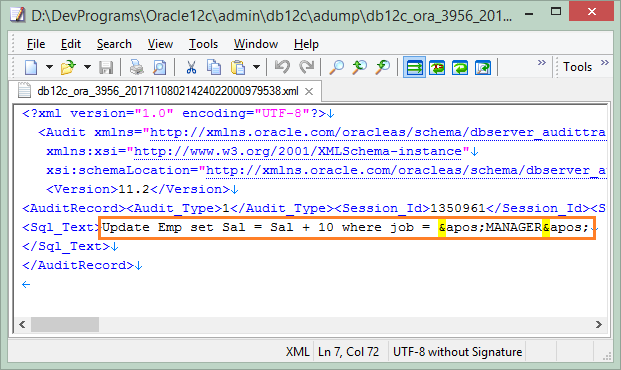The width and height of the screenshot is (621, 370).
Task: Click the Version 11.2 text line
Action: pyautogui.click(x=138, y=189)
